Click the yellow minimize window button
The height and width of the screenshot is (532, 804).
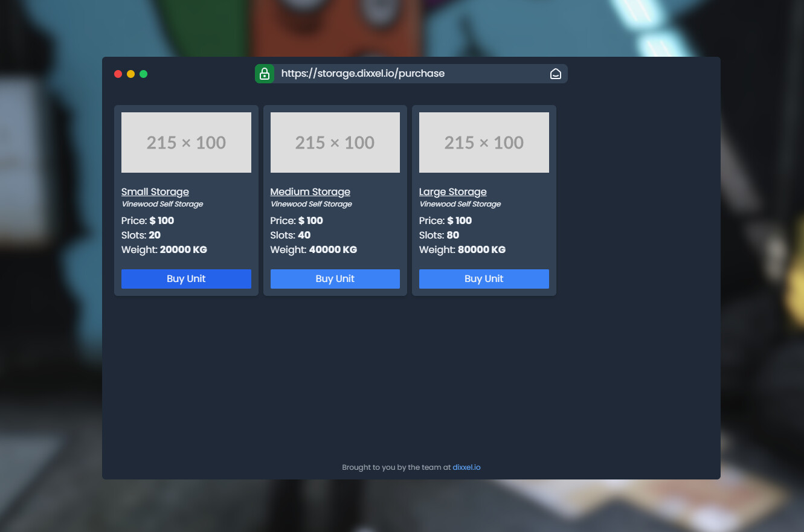click(130, 74)
